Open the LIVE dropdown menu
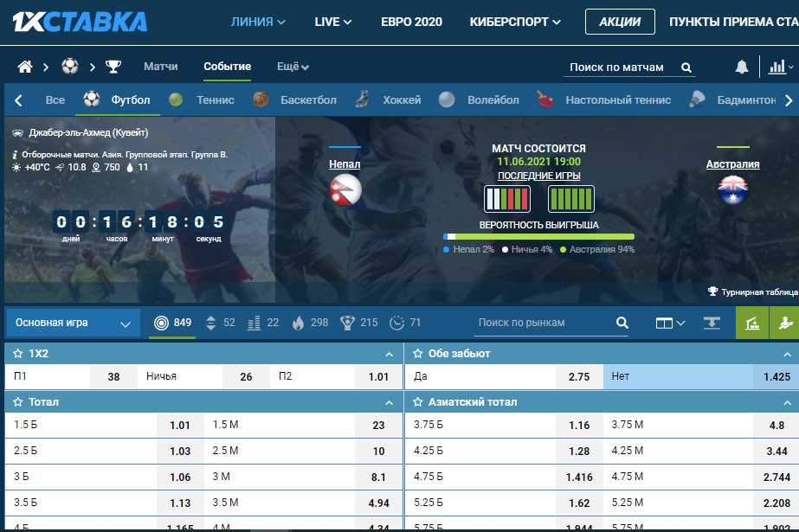The image size is (799, 532). (x=332, y=22)
